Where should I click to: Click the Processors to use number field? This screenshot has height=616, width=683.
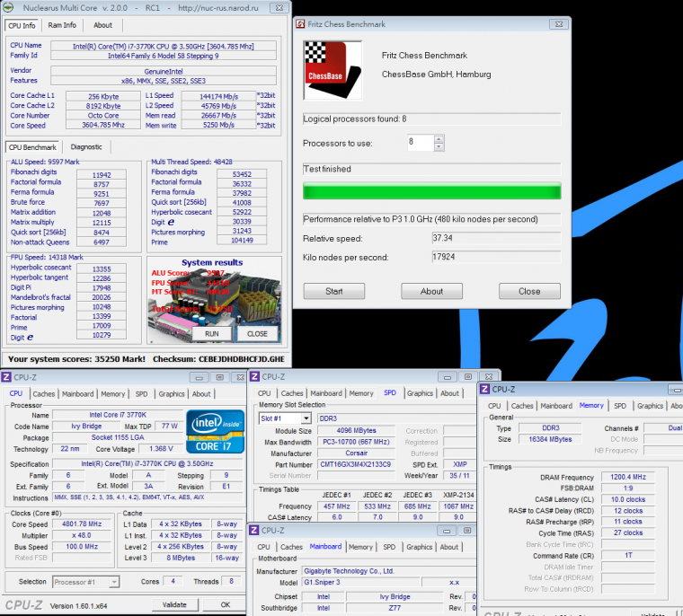tap(420, 142)
